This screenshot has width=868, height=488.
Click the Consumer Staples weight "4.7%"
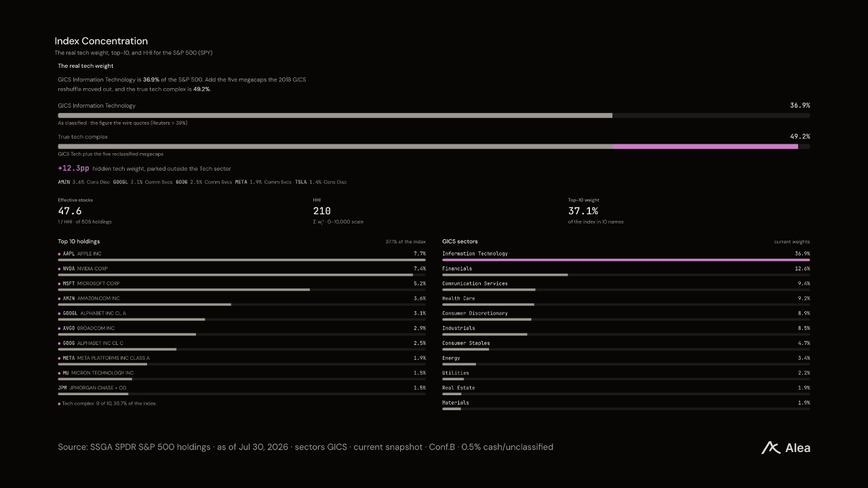coord(804,343)
